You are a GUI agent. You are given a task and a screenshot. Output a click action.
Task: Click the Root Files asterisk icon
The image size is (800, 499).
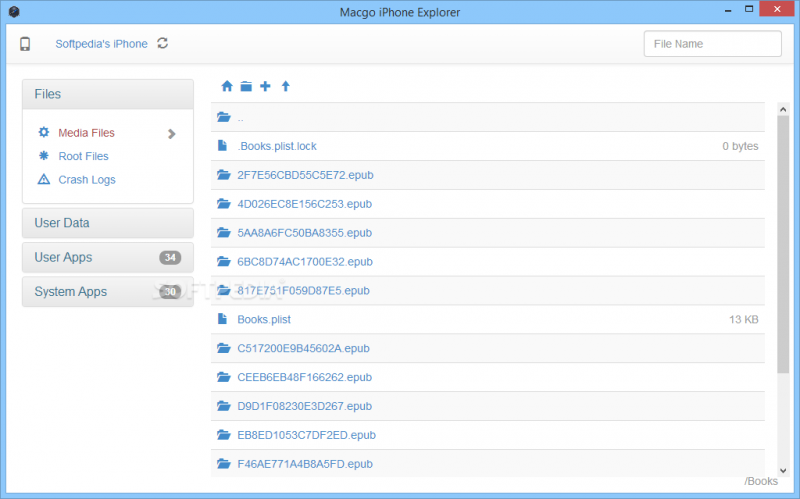pyautogui.click(x=44, y=156)
